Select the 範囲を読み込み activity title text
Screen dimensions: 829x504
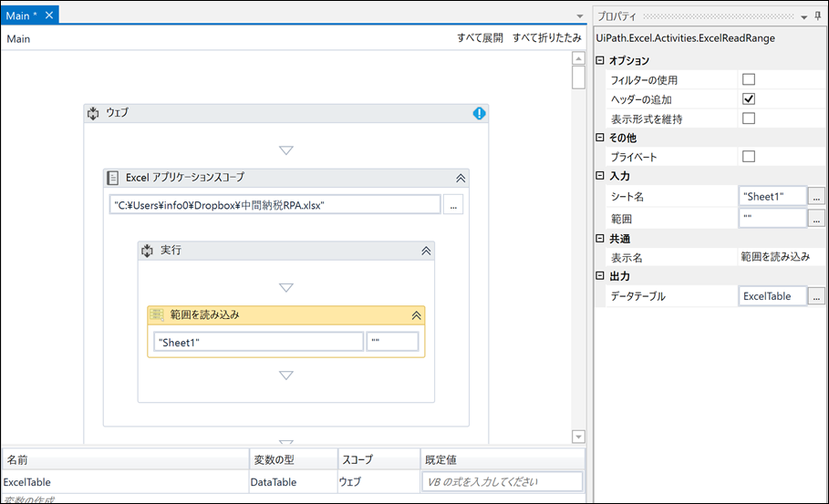tap(204, 314)
